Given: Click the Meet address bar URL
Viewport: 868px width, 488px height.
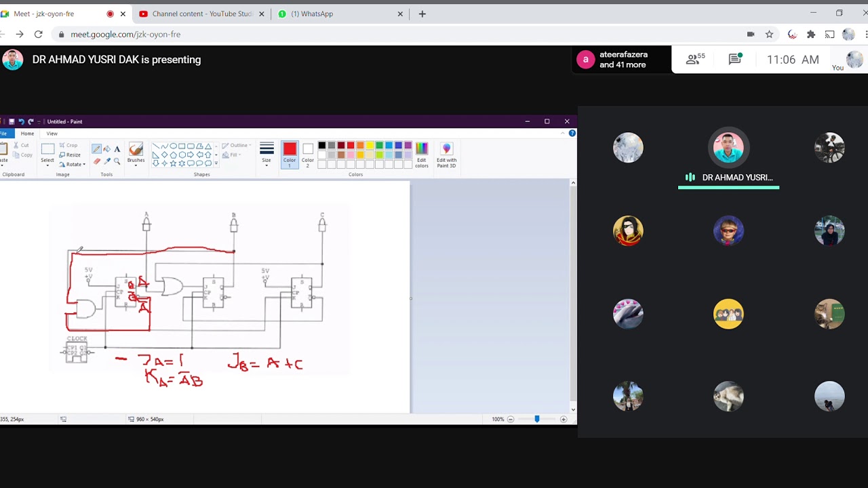Looking at the screenshot, I should [125, 34].
